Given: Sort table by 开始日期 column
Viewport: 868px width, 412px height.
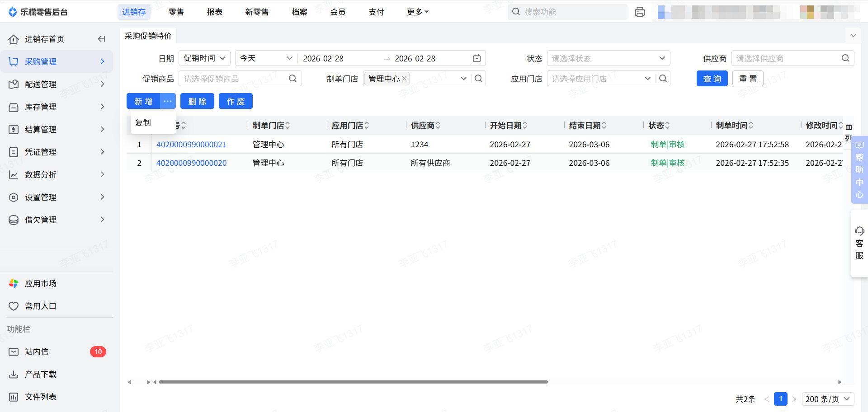Looking at the screenshot, I should pos(525,126).
